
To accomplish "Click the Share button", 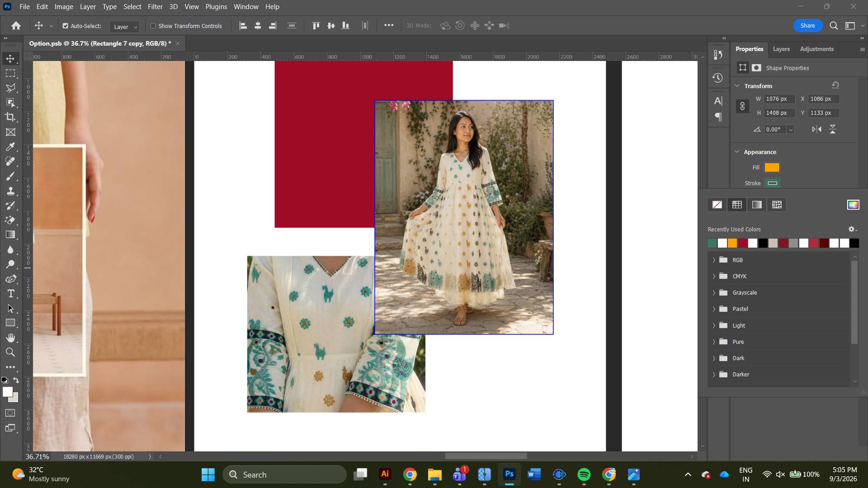I will click(x=807, y=26).
